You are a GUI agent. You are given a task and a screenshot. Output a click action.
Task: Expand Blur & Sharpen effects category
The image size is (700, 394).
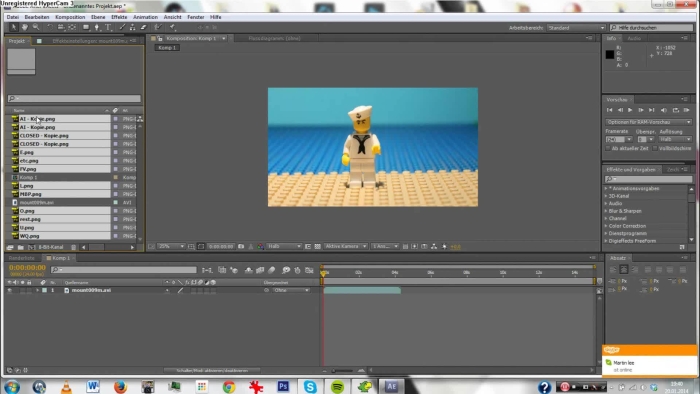[606, 211]
